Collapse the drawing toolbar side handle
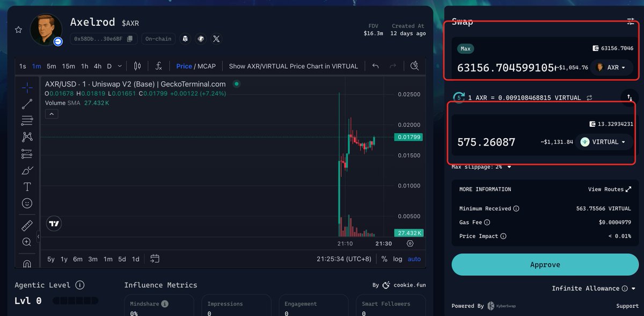This screenshot has height=316, width=644. tap(38, 236)
